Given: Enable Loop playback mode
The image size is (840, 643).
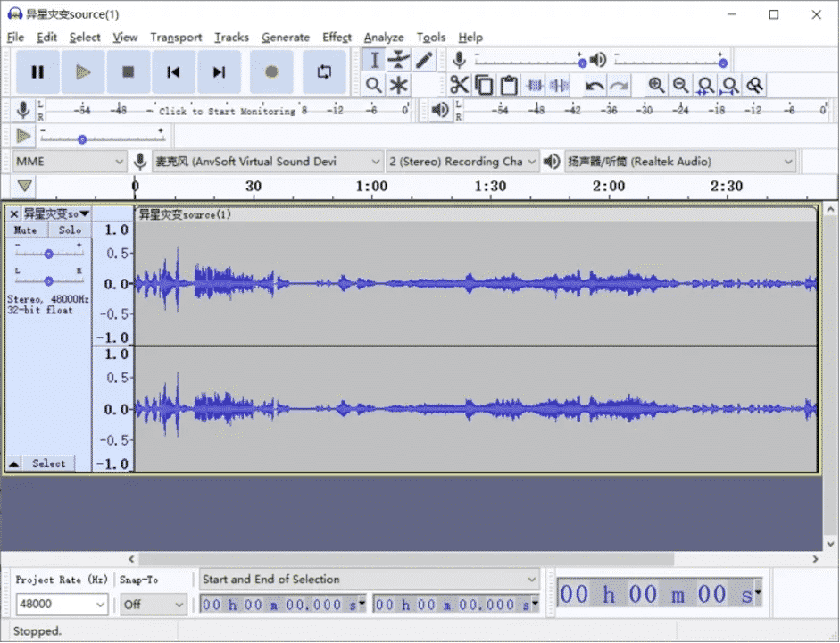Looking at the screenshot, I should click(324, 72).
